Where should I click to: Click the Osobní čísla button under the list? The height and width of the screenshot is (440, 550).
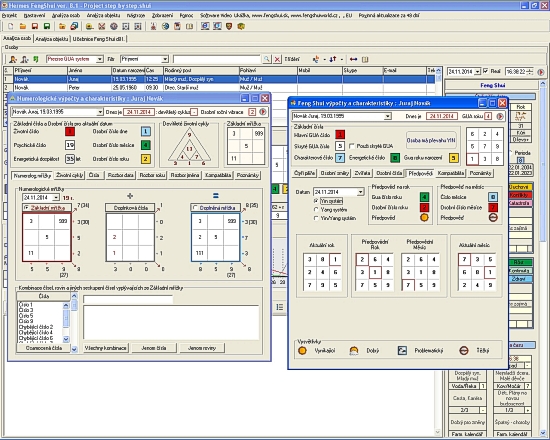43,348
